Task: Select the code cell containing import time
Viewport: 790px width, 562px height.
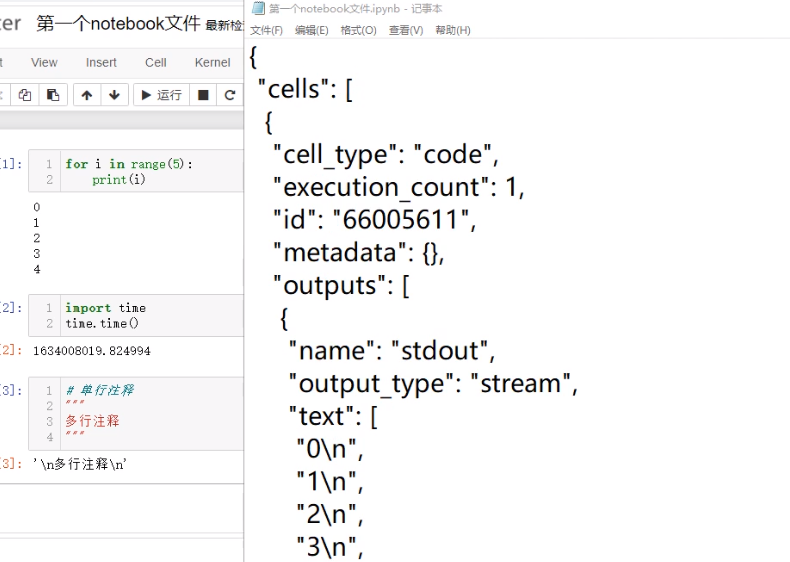Action: pos(136,316)
